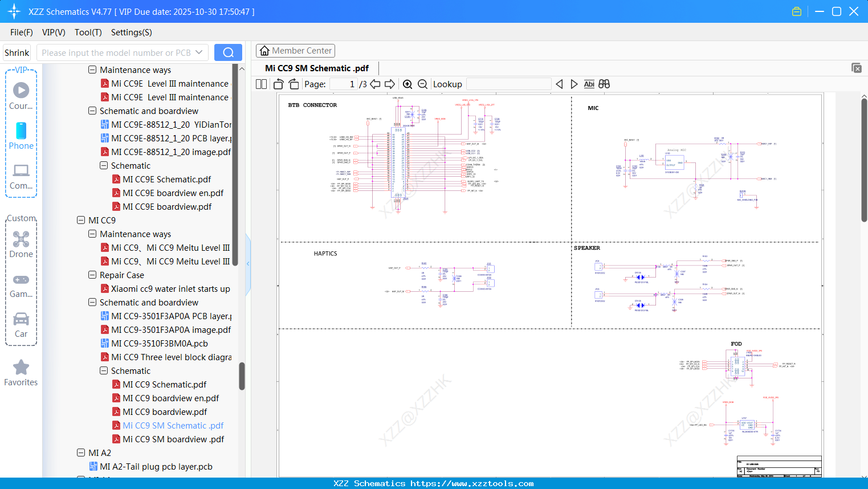Open search with the binoculars icon
The height and width of the screenshot is (489, 868).
[x=604, y=84]
